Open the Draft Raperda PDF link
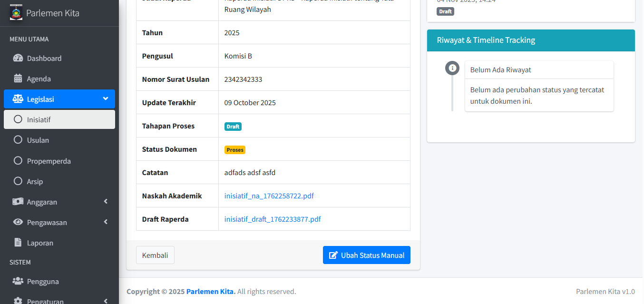Screen dimensions: 644x304 273,219
